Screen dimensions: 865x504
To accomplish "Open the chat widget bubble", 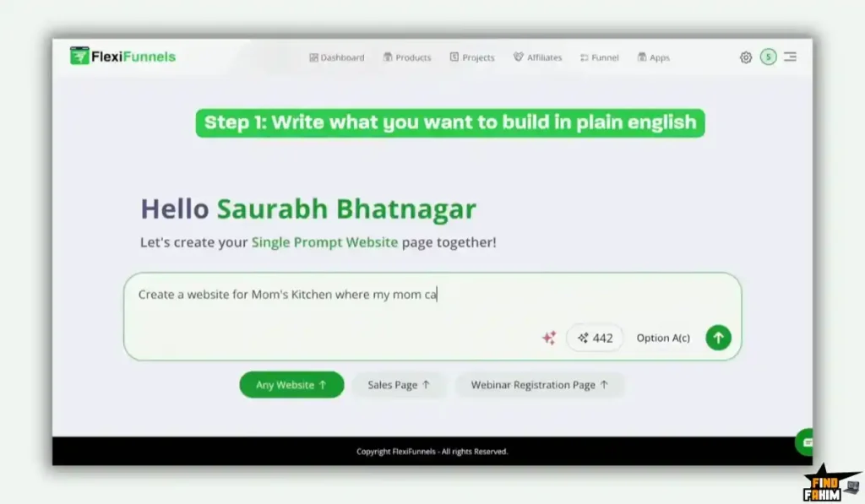I will [x=807, y=442].
